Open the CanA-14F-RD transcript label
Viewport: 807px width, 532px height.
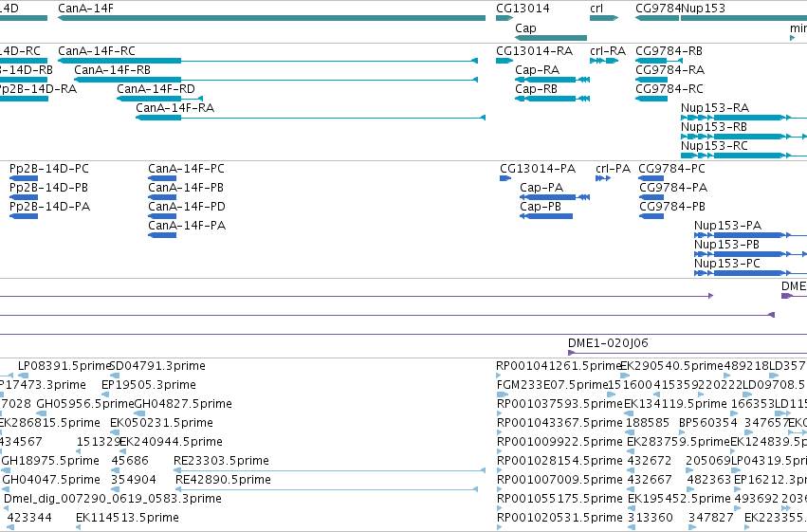(156, 89)
